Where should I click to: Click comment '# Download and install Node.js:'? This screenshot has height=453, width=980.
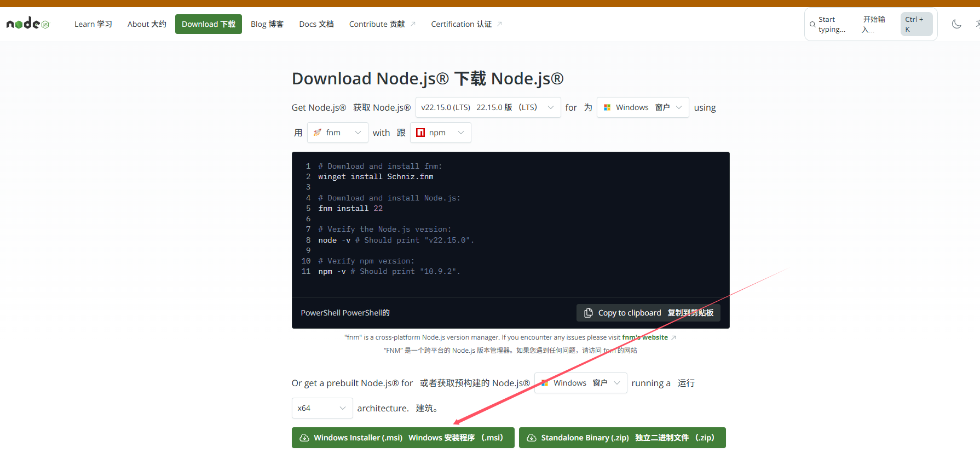(x=389, y=198)
